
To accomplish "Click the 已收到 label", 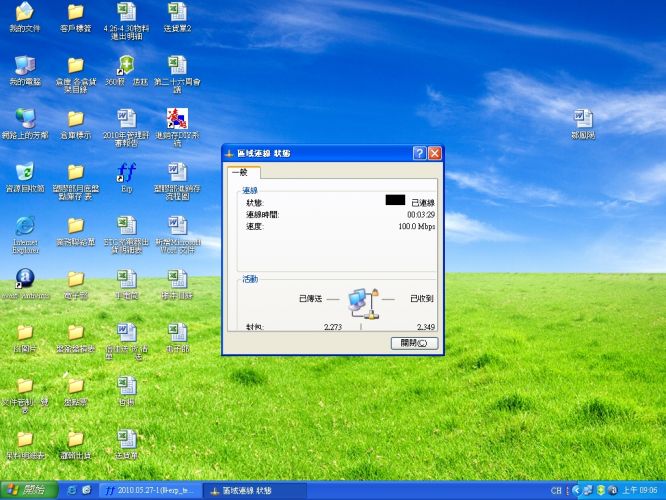I will pos(422,299).
